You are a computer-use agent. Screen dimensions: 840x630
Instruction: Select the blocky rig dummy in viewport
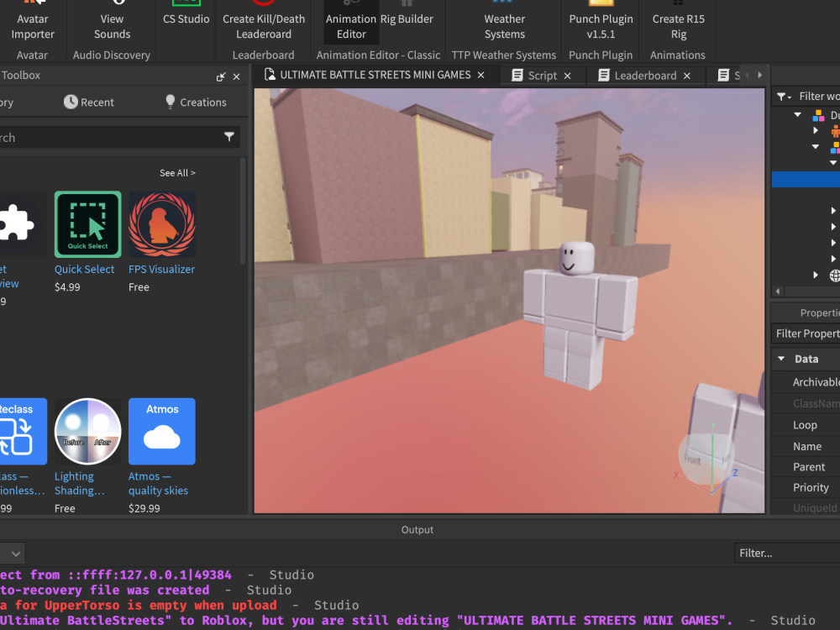pyautogui.click(x=581, y=316)
